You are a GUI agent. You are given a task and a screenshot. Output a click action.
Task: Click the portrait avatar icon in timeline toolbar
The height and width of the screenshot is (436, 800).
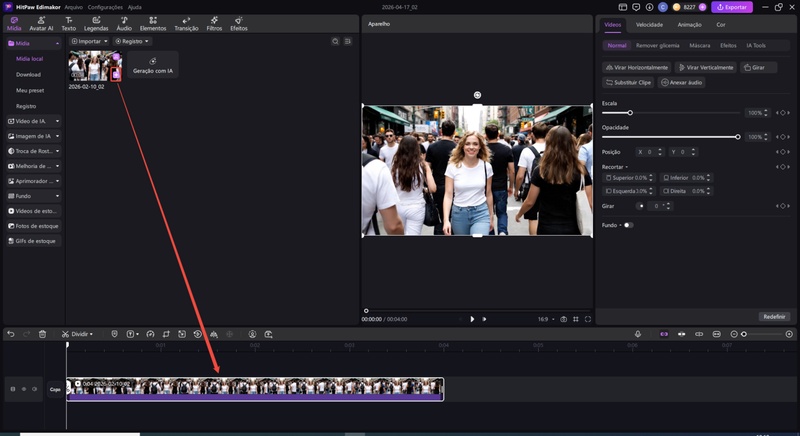point(252,334)
